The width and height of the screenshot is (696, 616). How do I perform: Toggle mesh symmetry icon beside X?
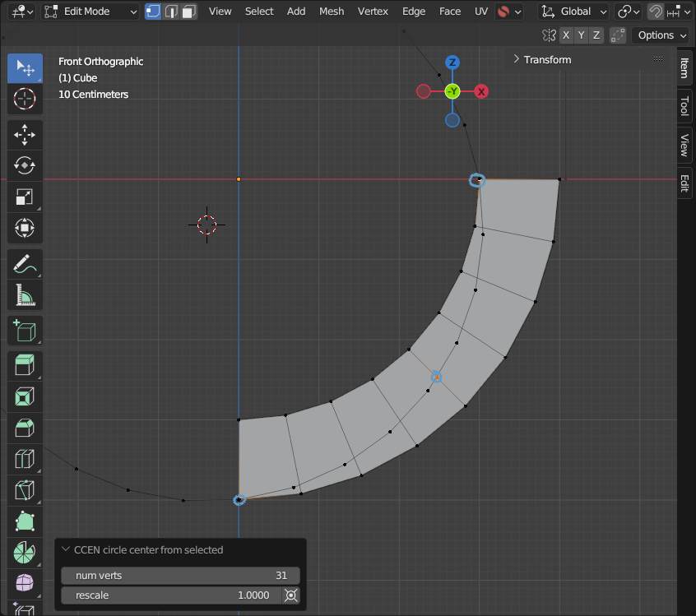(x=549, y=35)
